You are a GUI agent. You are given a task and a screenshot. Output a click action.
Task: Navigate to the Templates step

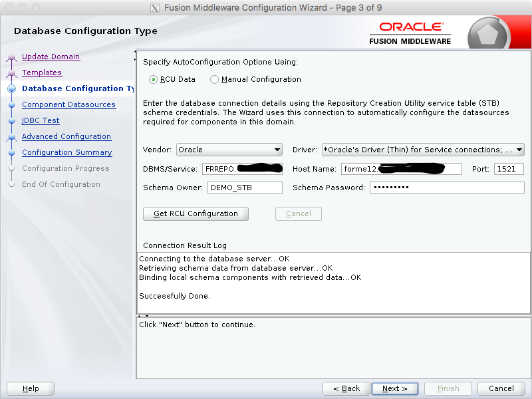42,72
